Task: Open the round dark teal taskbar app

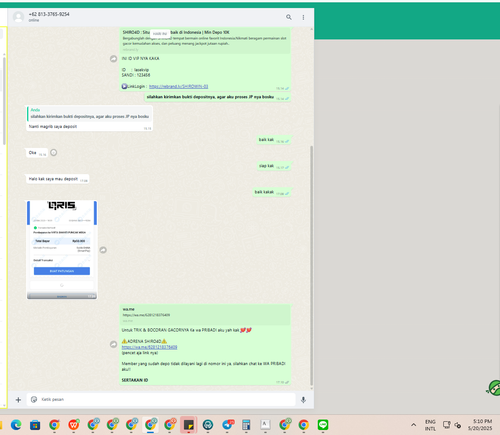Action: [208, 425]
